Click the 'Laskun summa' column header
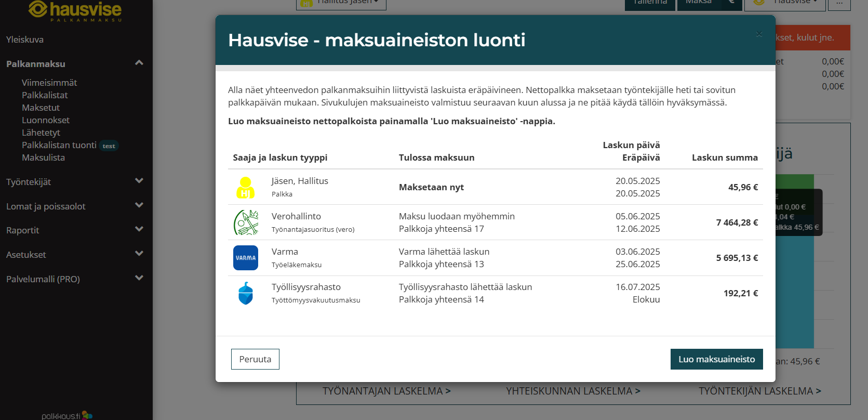Image resolution: width=868 pixels, height=420 pixels. [x=725, y=157]
